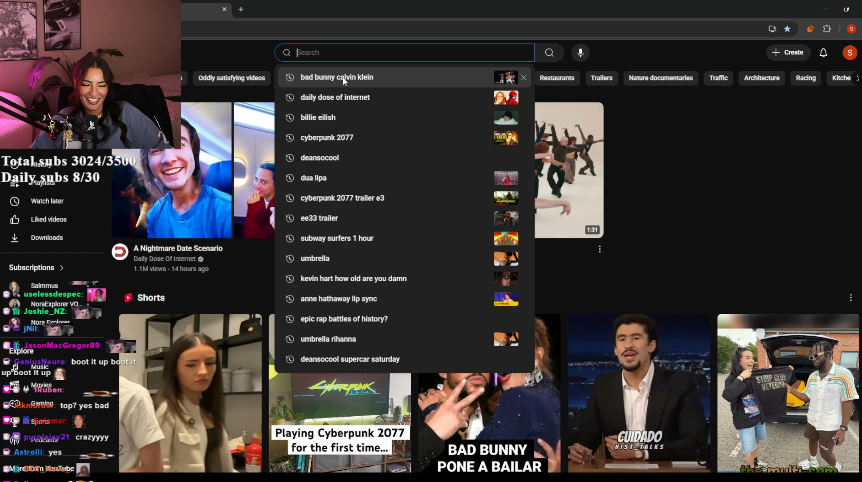The width and height of the screenshot is (862, 482).
Task: Select the 'cyberpunk 2077' search suggestion
Action: click(326, 138)
